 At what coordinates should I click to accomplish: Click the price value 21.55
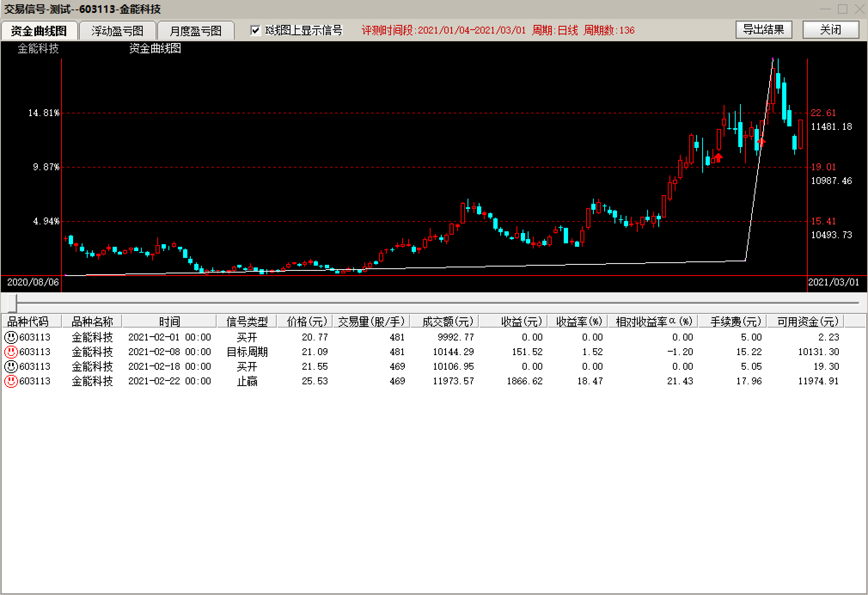point(315,366)
